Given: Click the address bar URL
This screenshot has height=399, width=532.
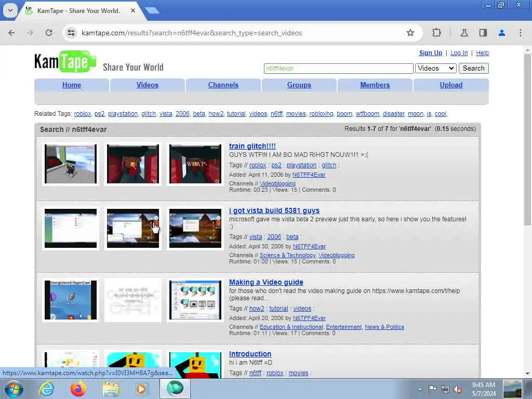Looking at the screenshot, I should pos(192,33).
